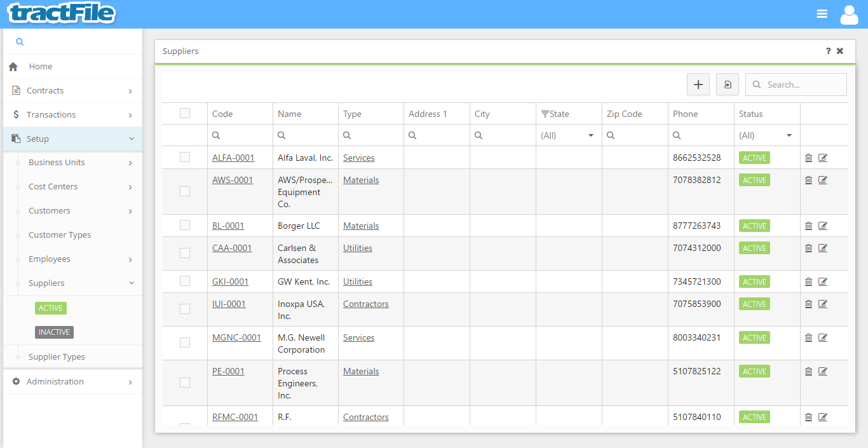Delete the MGNC-0001 supplier row

point(808,337)
